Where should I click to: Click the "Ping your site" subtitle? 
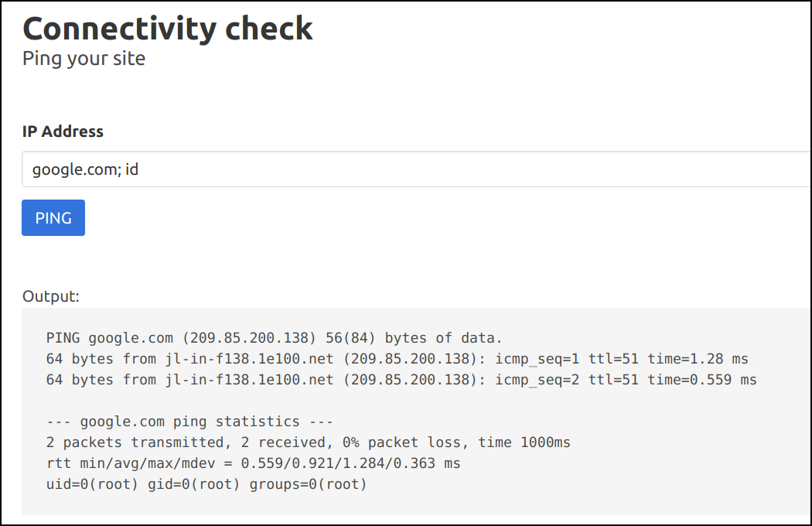pyautogui.click(x=83, y=58)
